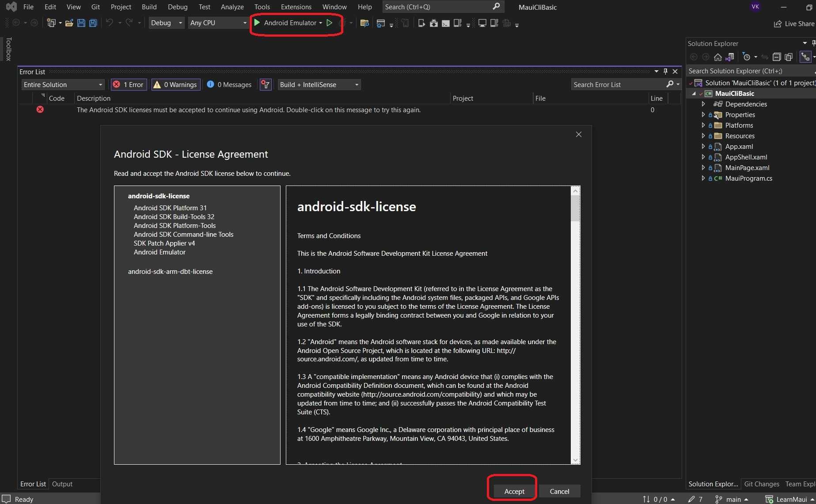Click the Save All toolbar icon
816x504 pixels.
coord(93,23)
